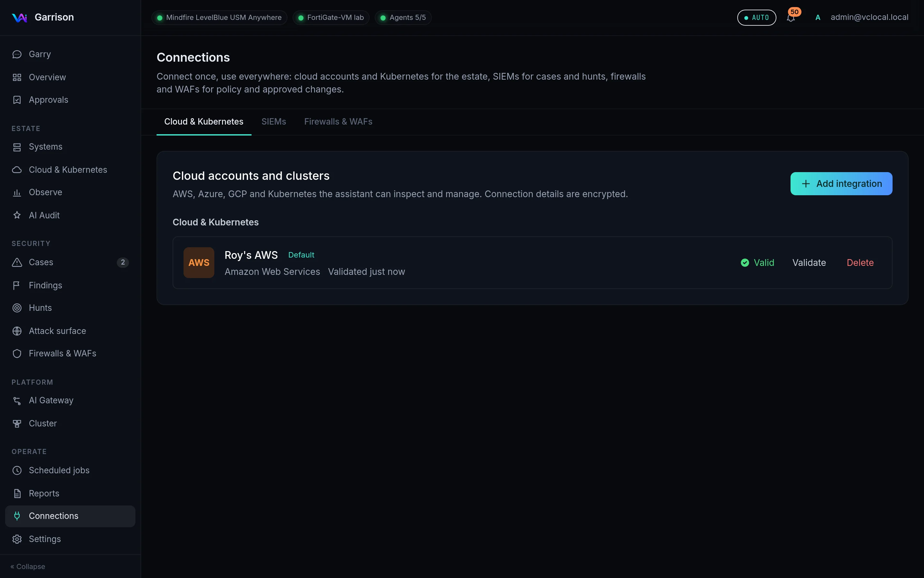Toggle the AUTO mode pill
This screenshot has width=924, height=578.
pyautogui.click(x=757, y=18)
